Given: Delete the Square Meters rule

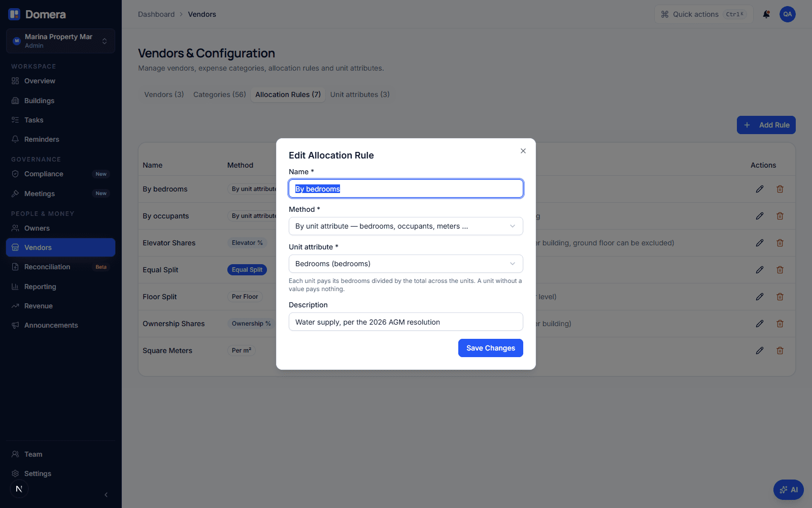Looking at the screenshot, I should pos(780,351).
